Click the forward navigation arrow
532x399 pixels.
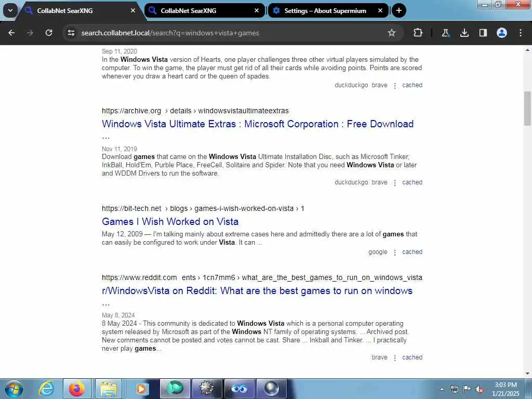tap(30, 33)
